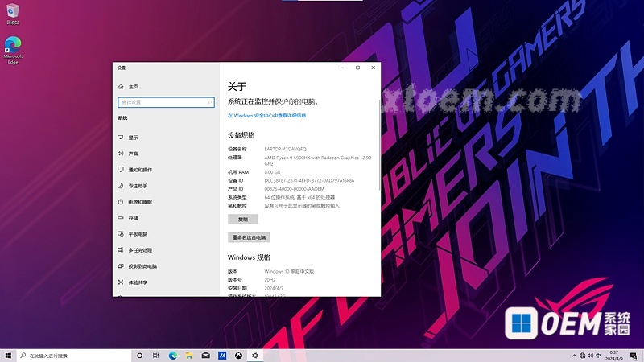Screen dimensions: 644x362
Task: Open the Recycle Bin desktop icon
Action: pos(13,14)
